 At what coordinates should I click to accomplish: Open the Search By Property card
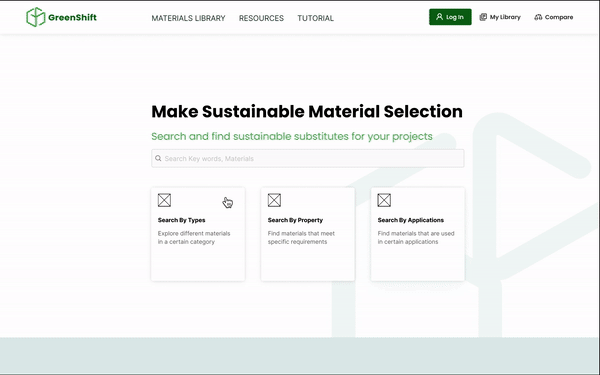pyautogui.click(x=308, y=234)
